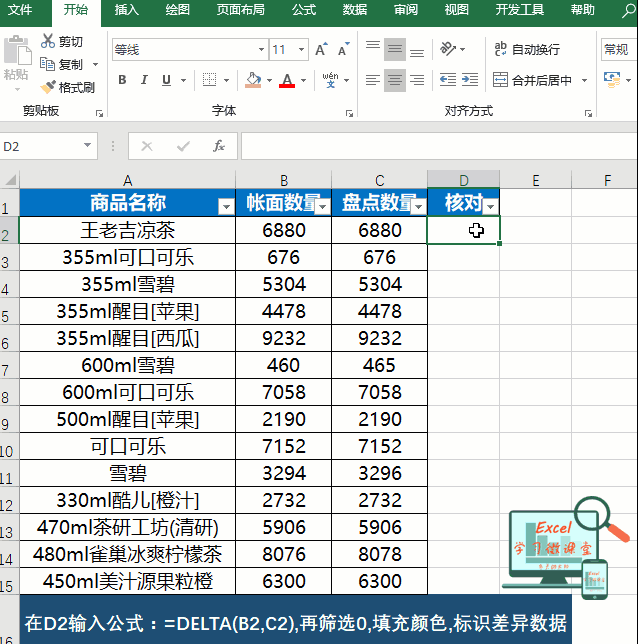Screen dimensions: 638x644
Task: Switch to the 开发工具 tab
Action: click(x=520, y=9)
